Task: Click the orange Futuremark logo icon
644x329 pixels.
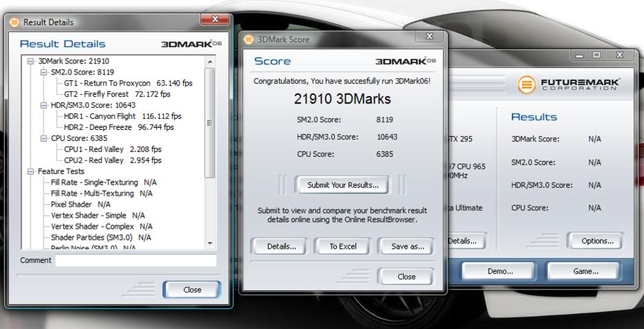Action: [527, 85]
